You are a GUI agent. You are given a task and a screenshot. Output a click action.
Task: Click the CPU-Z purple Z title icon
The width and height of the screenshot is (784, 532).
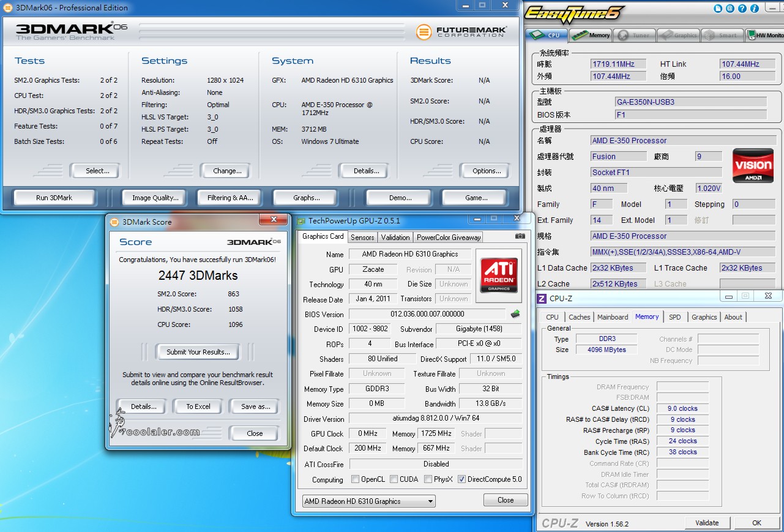pyautogui.click(x=541, y=298)
